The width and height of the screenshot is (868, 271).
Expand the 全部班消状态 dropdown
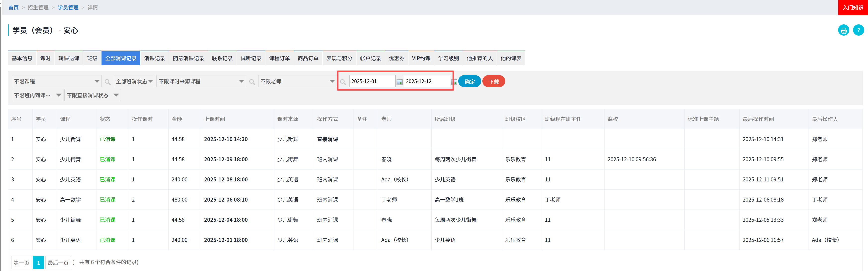pyautogui.click(x=134, y=81)
